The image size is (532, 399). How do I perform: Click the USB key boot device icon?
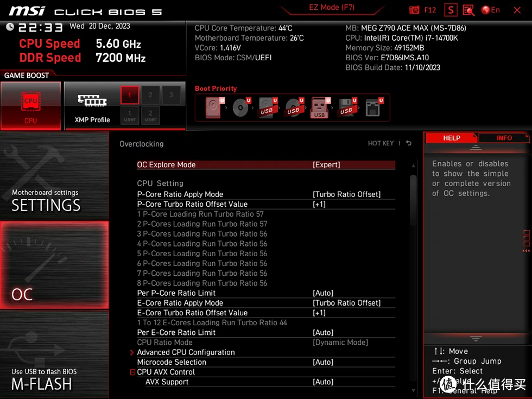click(x=320, y=107)
